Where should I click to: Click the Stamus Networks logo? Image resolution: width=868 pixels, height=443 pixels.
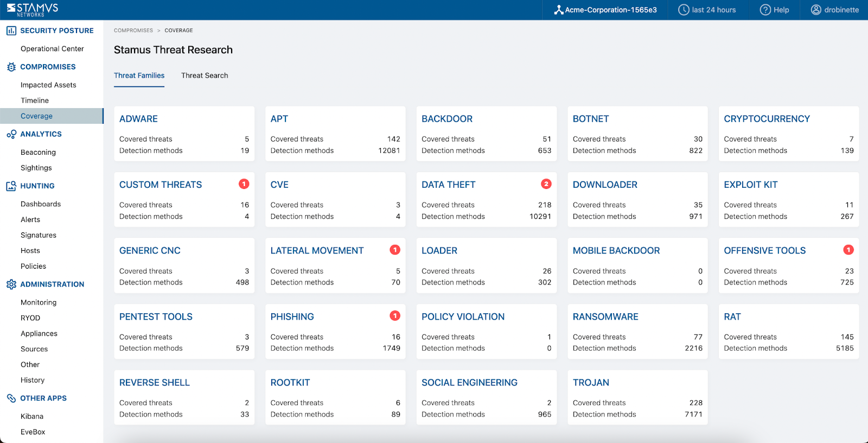click(x=33, y=9)
